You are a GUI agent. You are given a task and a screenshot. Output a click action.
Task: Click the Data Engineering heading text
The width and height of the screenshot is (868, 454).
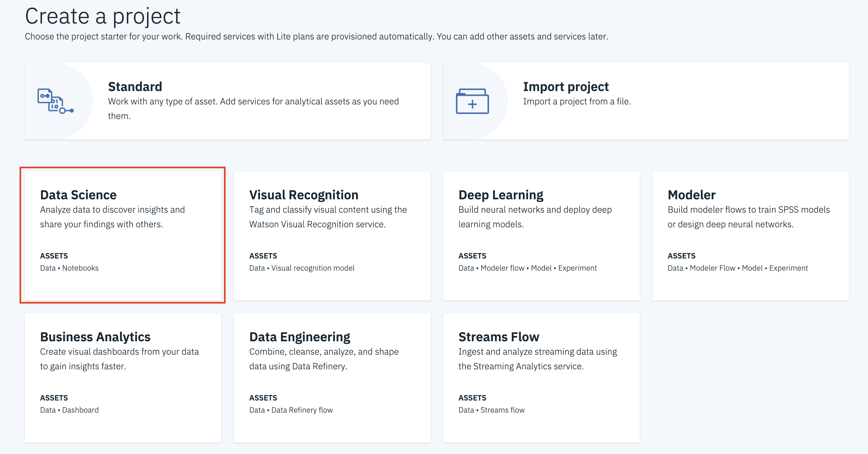[300, 337]
